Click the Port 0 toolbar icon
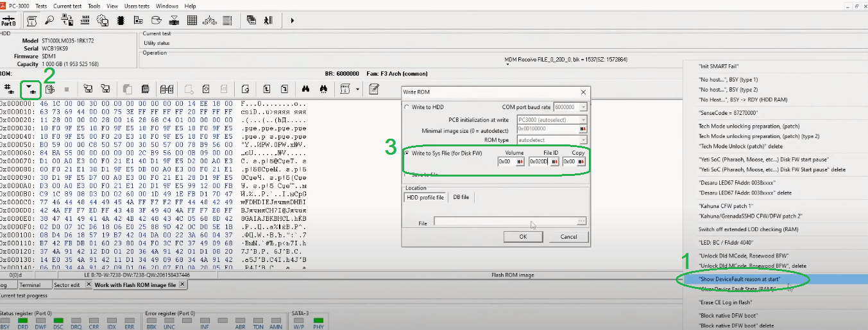Viewport: 868px width, 330px height. pos(9,21)
